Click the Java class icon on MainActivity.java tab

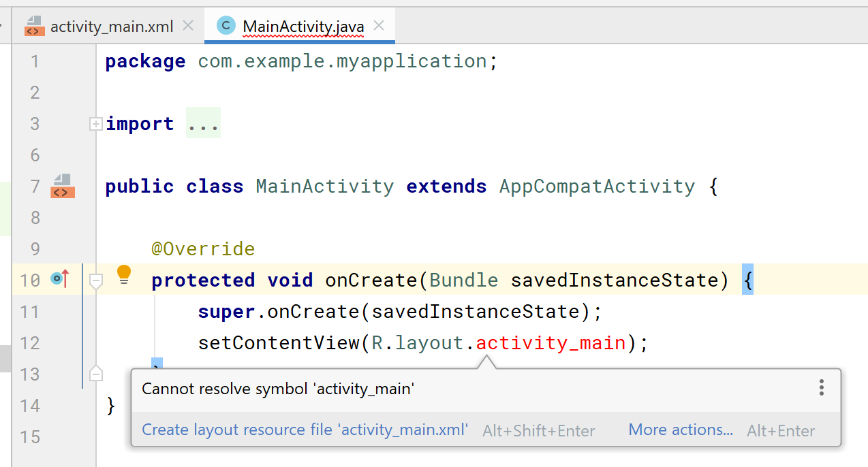[226, 26]
